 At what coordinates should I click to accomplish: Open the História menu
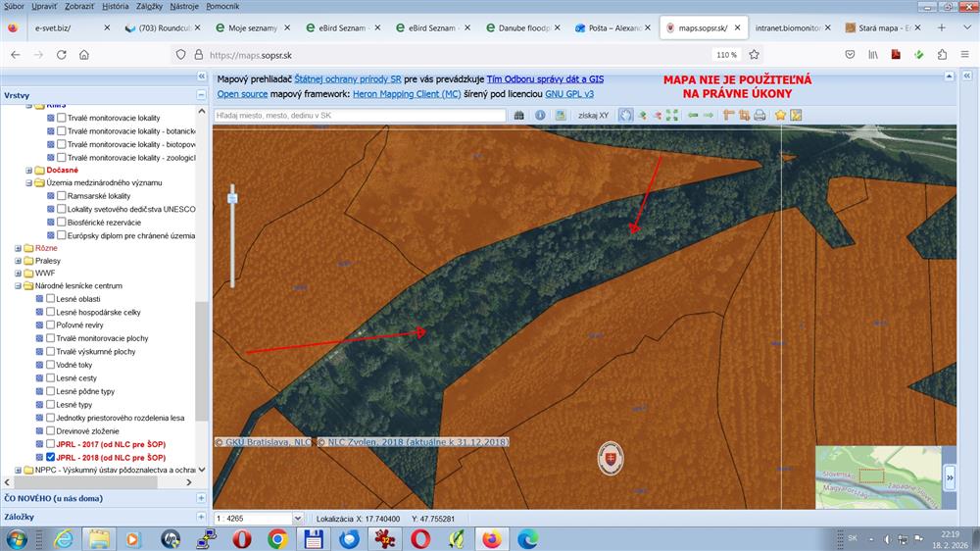click(x=115, y=6)
